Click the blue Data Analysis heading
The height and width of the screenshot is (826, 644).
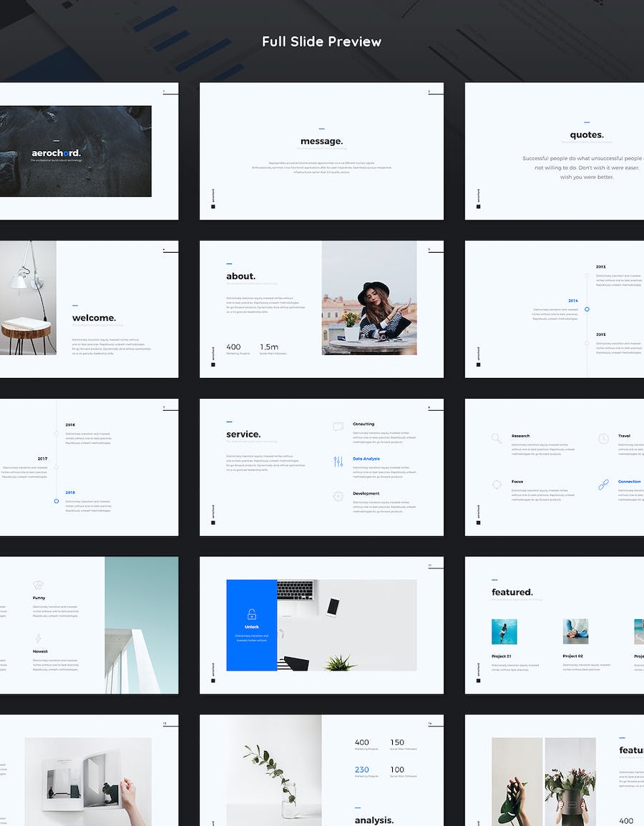coord(366,459)
